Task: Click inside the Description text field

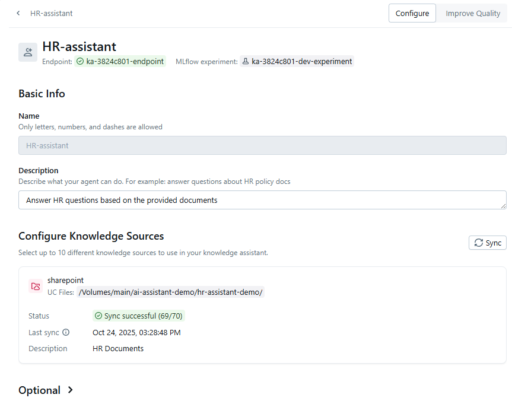Action: coord(262,200)
